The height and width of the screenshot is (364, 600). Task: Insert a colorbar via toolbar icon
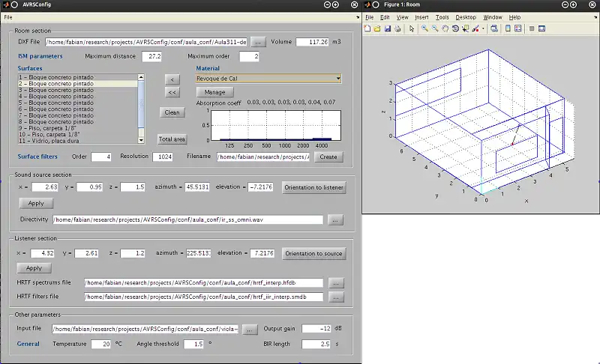508,28
